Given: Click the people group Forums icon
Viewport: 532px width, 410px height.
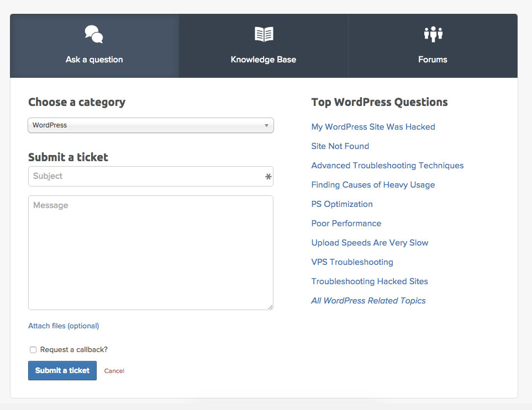Looking at the screenshot, I should pyautogui.click(x=433, y=34).
